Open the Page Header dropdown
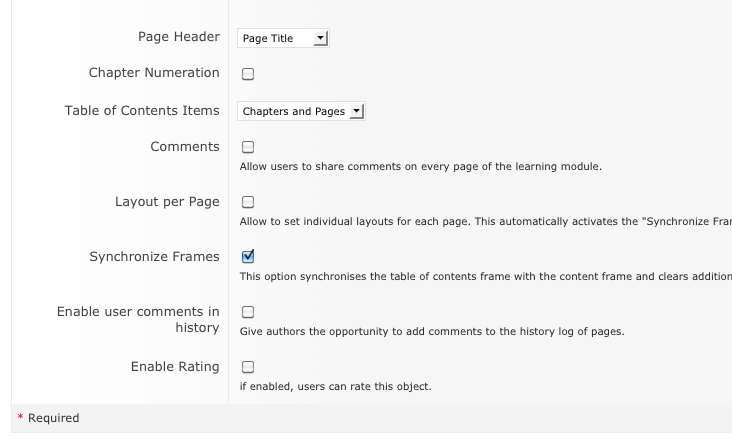The height and width of the screenshot is (444, 732). coord(283,38)
